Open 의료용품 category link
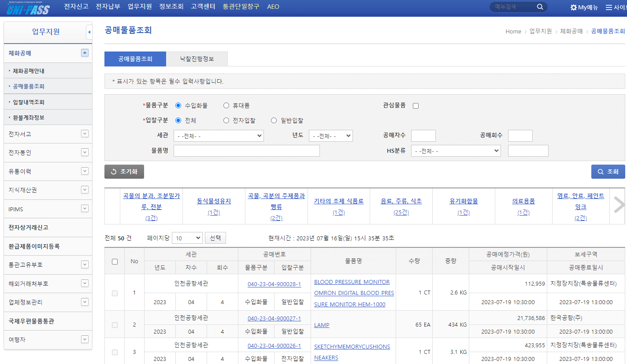Viewport: 627px width, 364px height. click(523, 201)
